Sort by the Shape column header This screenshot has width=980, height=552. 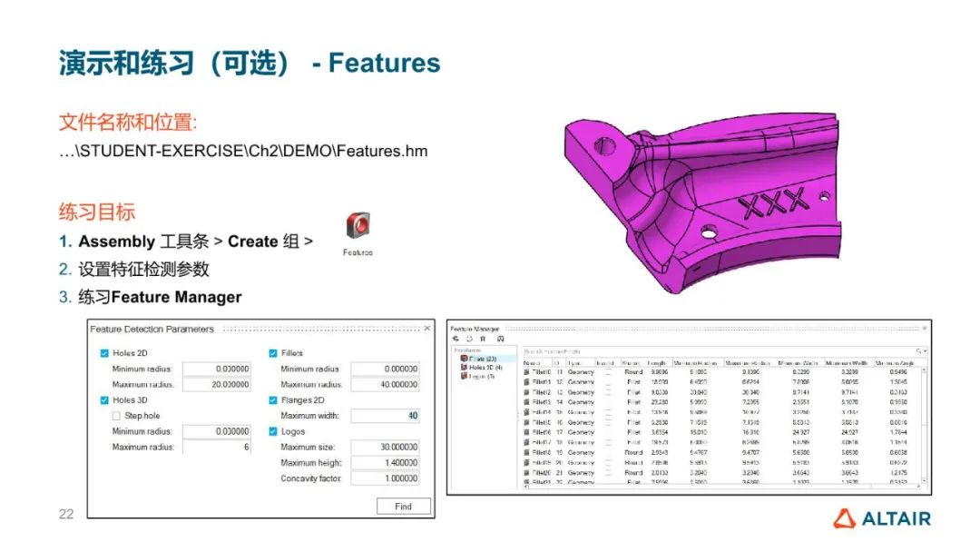tap(632, 362)
